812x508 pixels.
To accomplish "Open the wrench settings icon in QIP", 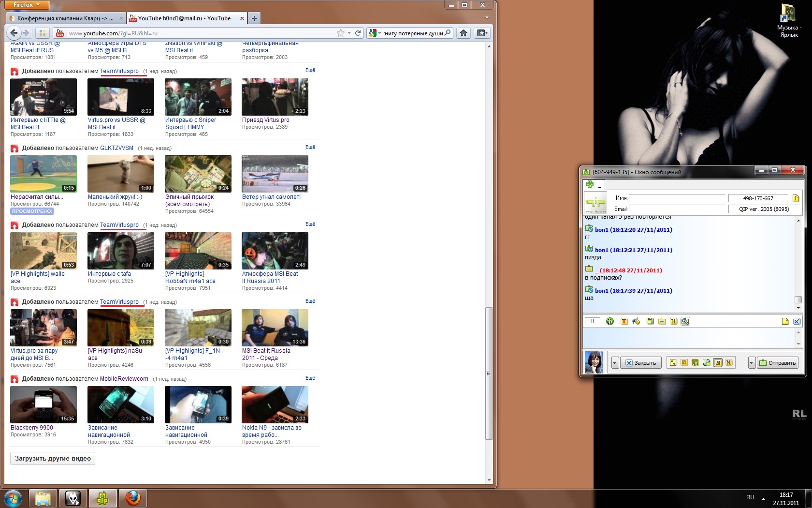I will click(706, 362).
